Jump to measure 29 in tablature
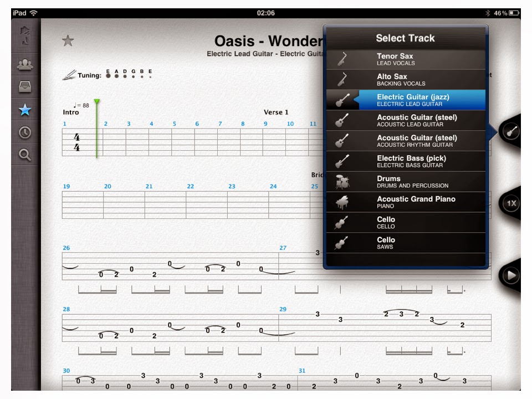The height and width of the screenshot is (399, 532). pos(283,309)
